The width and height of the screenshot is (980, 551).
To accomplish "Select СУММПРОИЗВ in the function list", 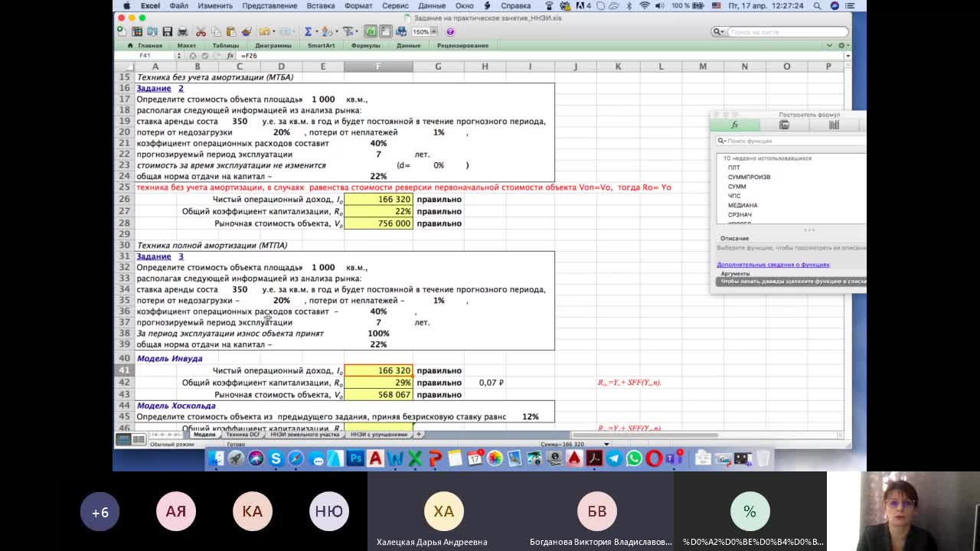I will pyautogui.click(x=750, y=177).
